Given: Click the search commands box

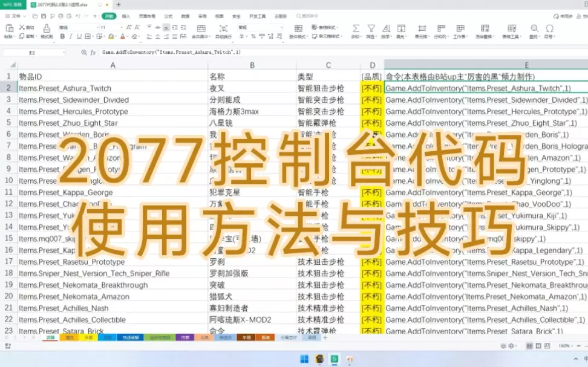Looking at the screenshot, I should tap(307, 16).
